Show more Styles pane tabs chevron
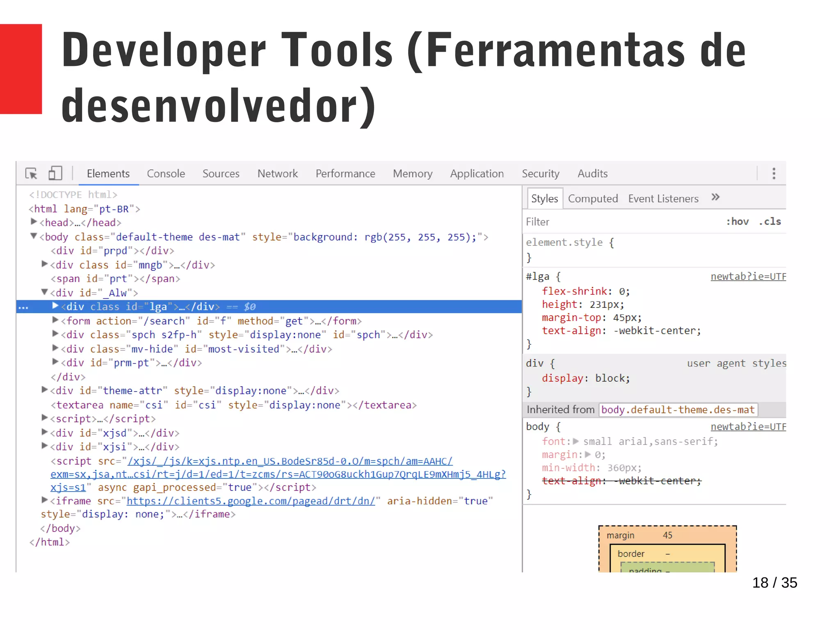The height and width of the screenshot is (630, 840). point(715,197)
